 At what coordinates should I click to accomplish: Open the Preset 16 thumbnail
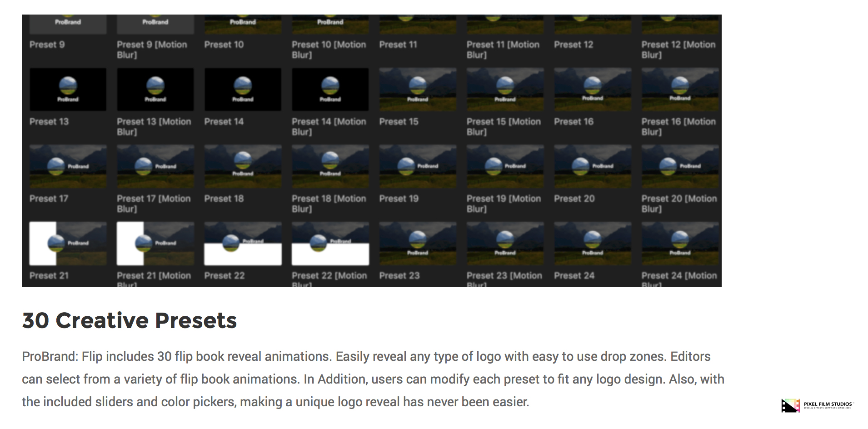pyautogui.click(x=593, y=90)
